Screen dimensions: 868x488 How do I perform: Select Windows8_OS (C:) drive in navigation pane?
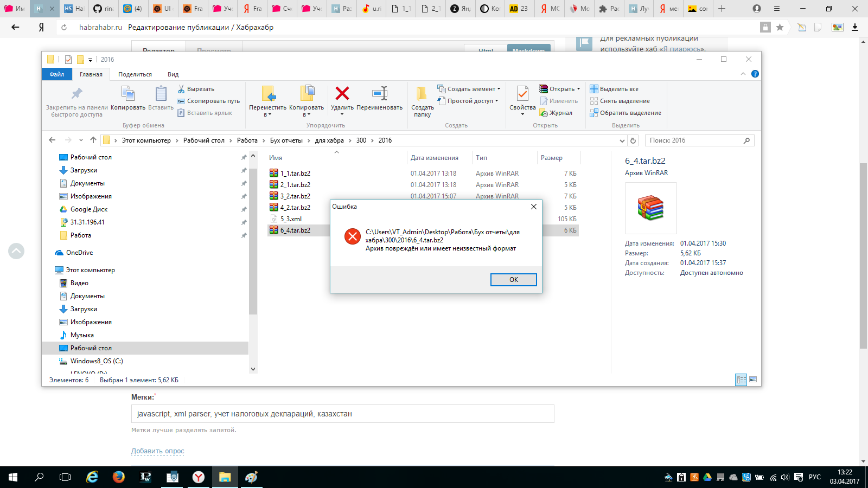pos(91,361)
